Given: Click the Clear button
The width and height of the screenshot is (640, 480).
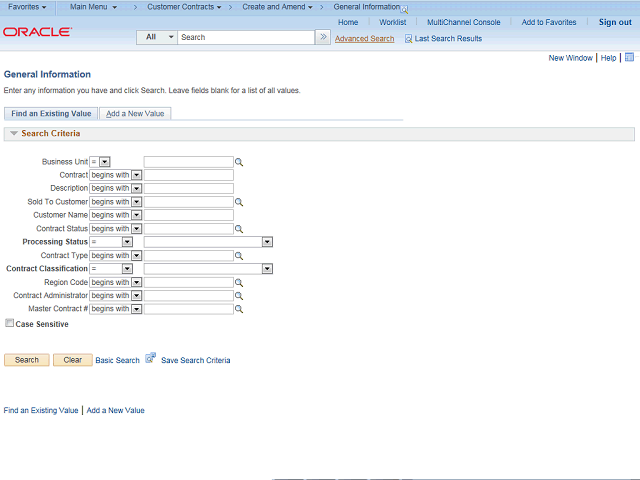Looking at the screenshot, I should click(73, 360).
